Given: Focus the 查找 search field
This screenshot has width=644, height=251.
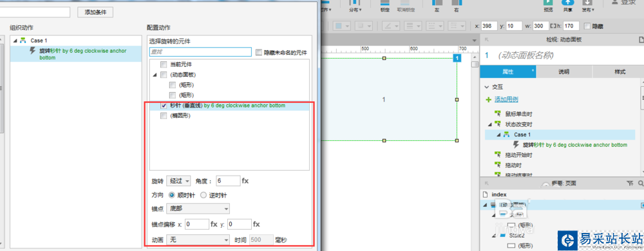Looking at the screenshot, I should pos(200,52).
